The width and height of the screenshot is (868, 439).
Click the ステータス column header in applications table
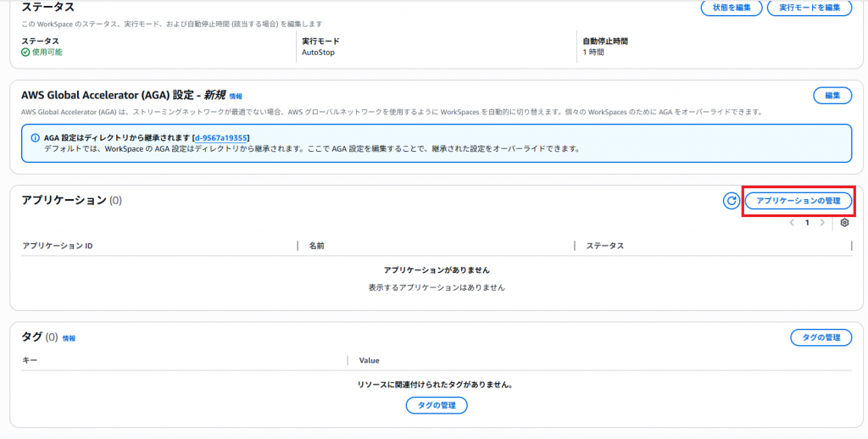click(x=604, y=246)
